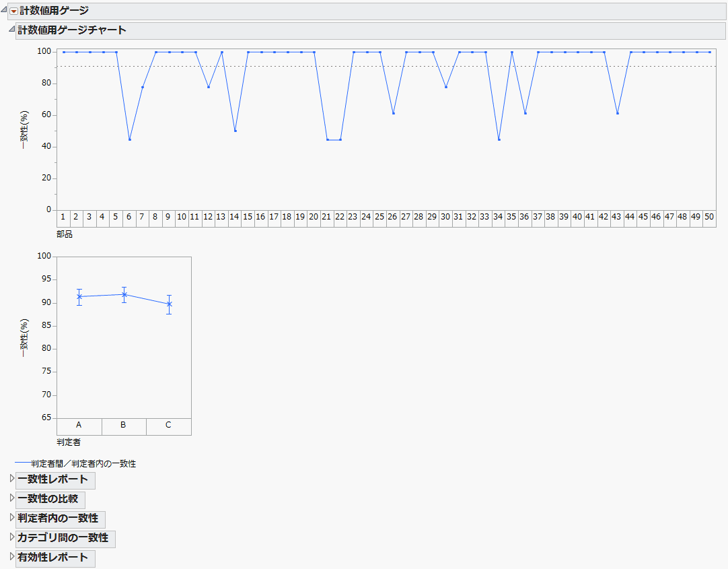Click the 一致性レポート header title
This screenshot has height=569, width=728.
[x=52, y=479]
